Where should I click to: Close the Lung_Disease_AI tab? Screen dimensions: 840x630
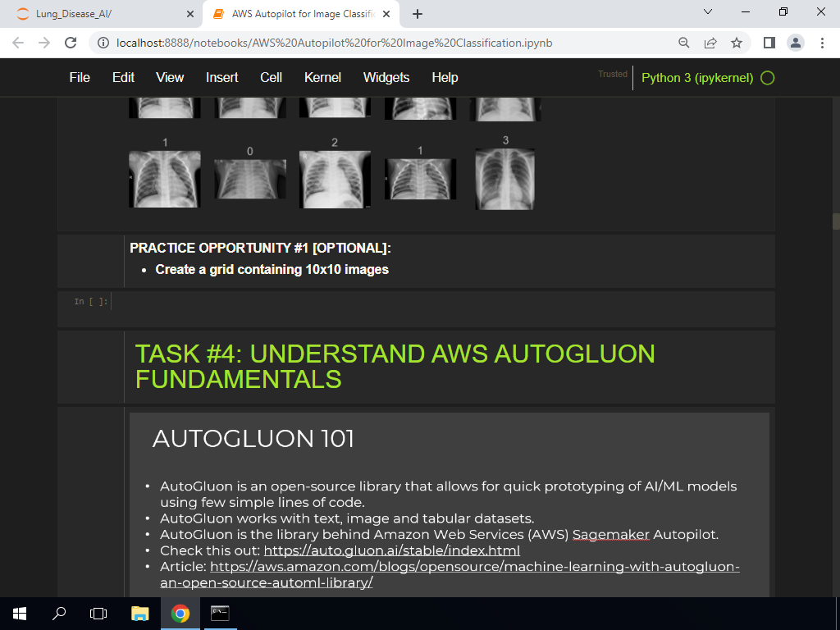coord(190,15)
